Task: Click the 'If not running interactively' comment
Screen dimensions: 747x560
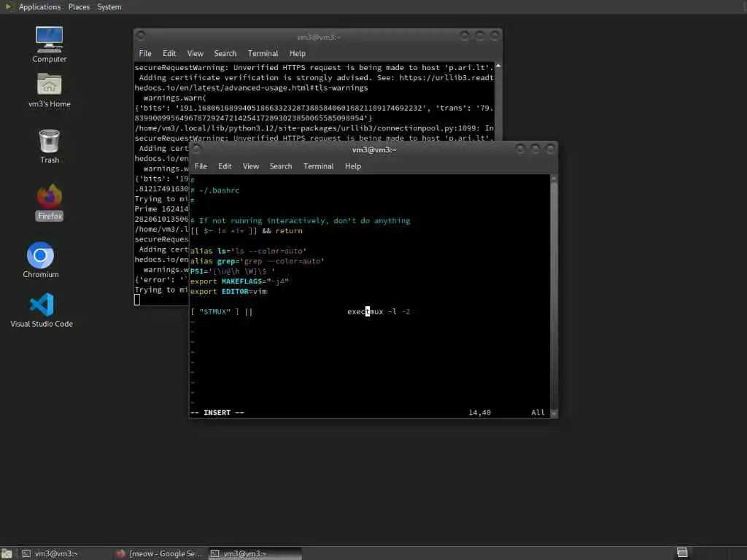Action: click(x=300, y=220)
